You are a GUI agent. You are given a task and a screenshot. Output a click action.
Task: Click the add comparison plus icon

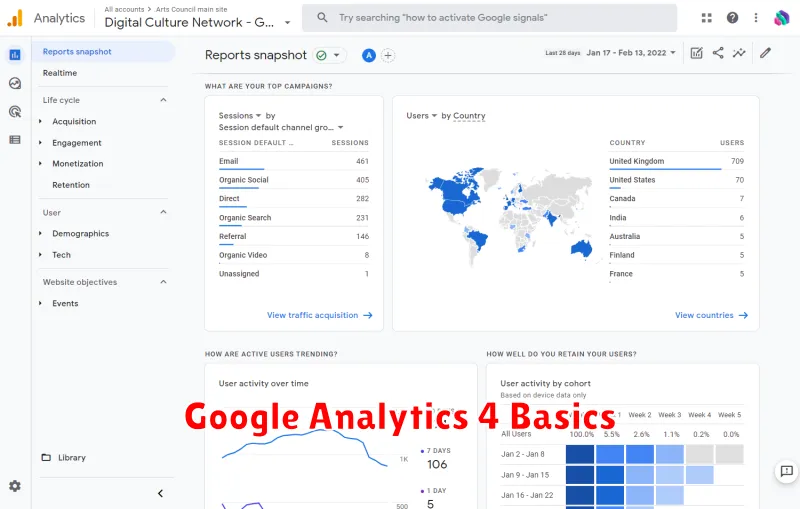point(388,56)
